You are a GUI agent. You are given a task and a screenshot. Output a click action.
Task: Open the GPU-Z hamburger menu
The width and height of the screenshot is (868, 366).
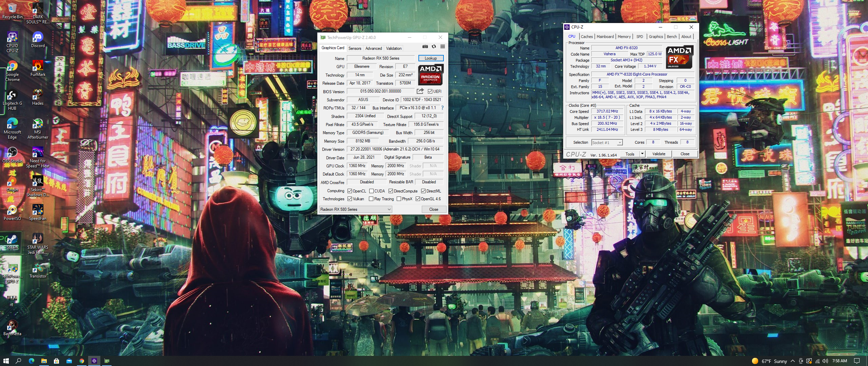(442, 47)
